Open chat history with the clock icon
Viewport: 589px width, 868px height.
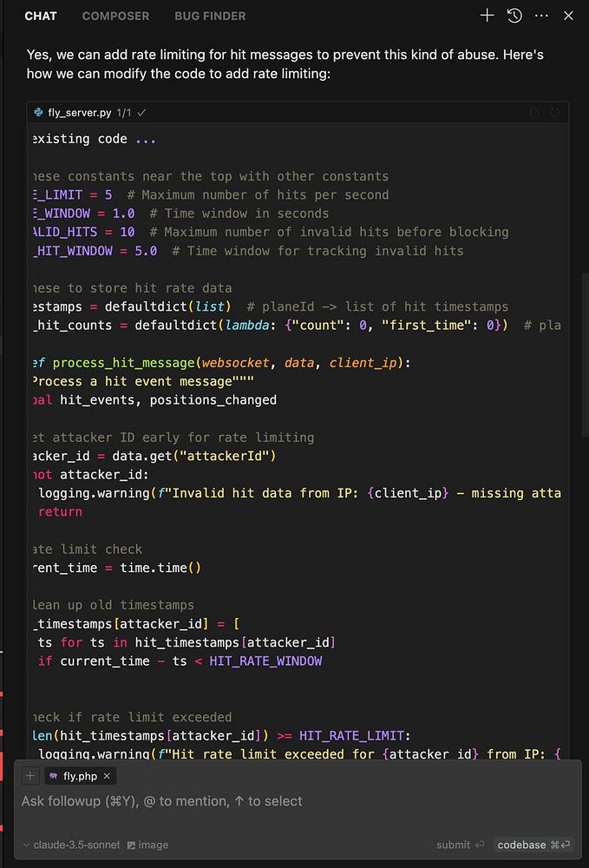tap(514, 16)
